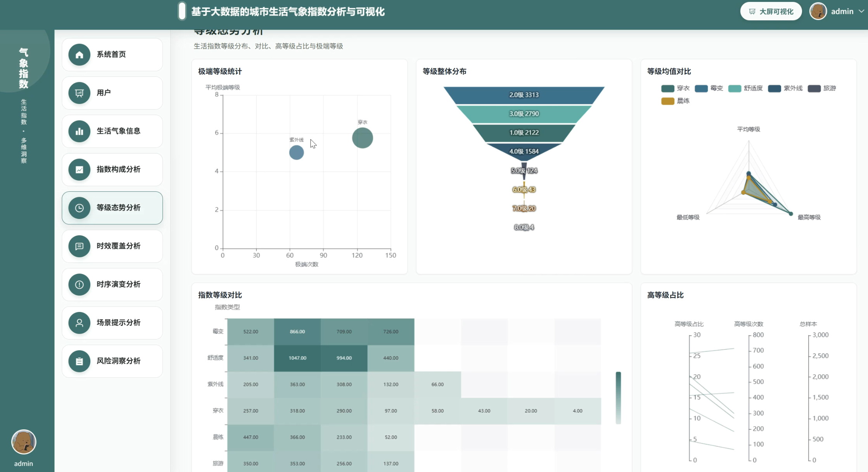Select 等级态势分析 in sidebar
This screenshot has width=868, height=472.
click(x=112, y=208)
